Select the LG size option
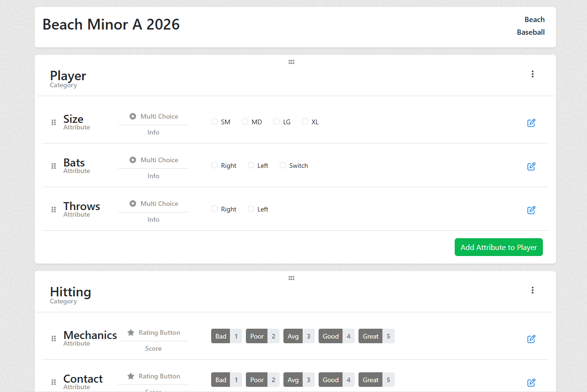587x392 pixels. (276, 121)
